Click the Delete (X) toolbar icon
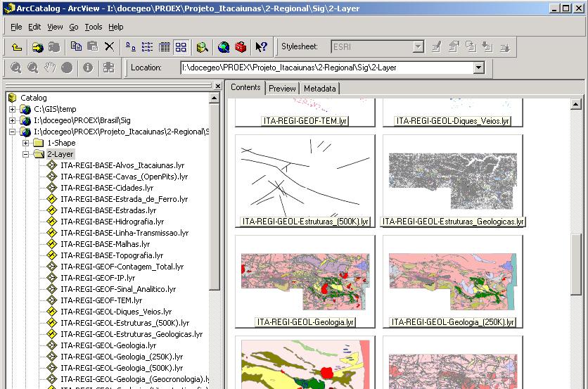The height and width of the screenshot is (389, 588). pyautogui.click(x=109, y=47)
